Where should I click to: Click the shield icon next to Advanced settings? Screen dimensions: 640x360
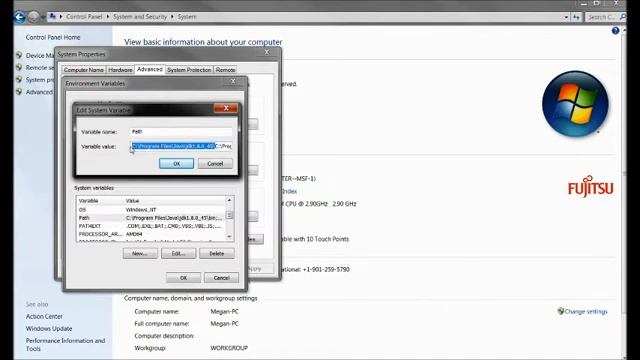[x=19, y=92]
